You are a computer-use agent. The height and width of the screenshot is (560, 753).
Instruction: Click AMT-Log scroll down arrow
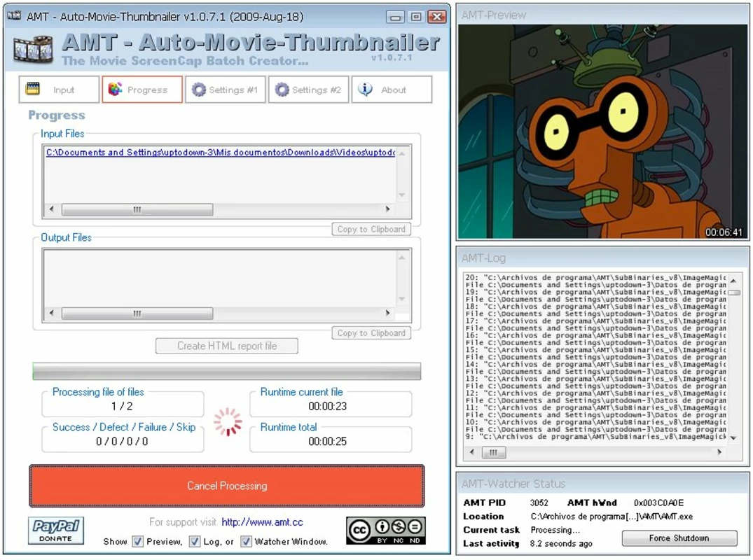point(733,437)
